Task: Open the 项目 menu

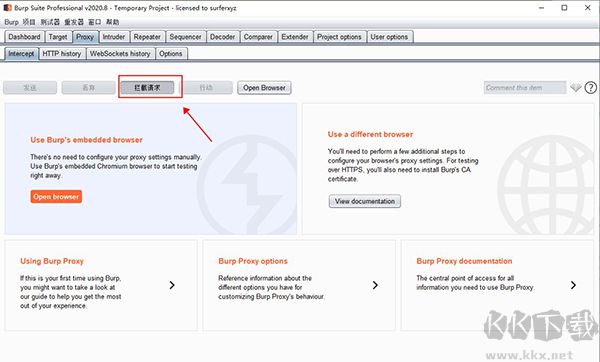Action: 29,22
